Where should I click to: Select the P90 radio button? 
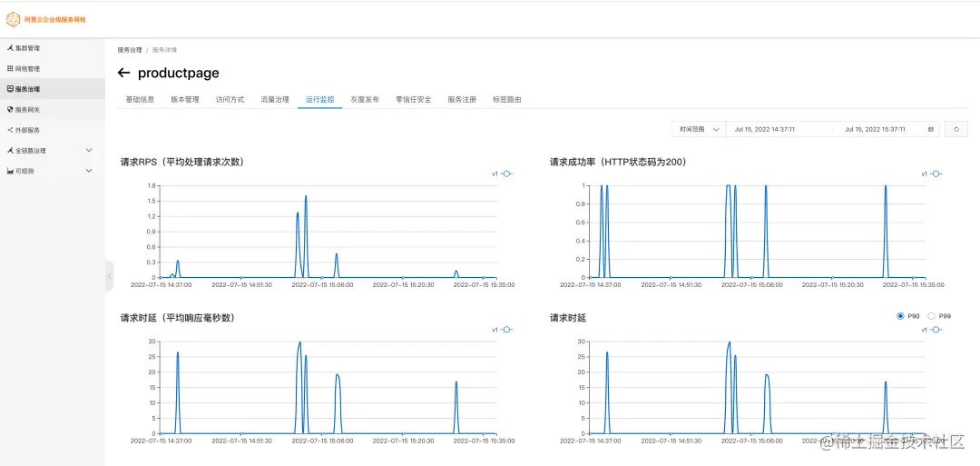coord(901,316)
